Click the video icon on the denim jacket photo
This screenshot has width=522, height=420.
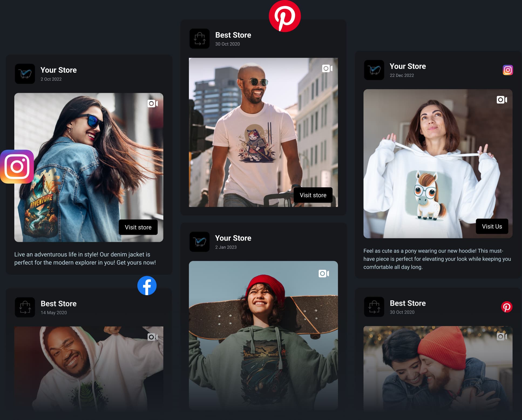coord(152,103)
